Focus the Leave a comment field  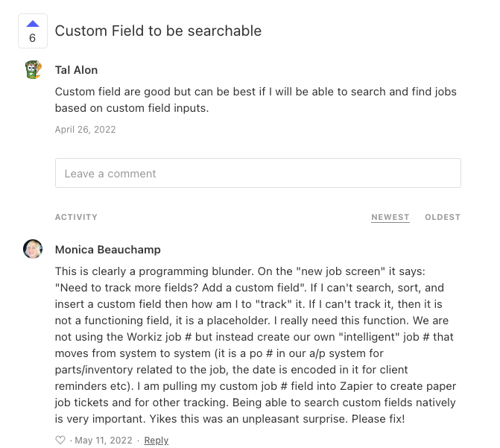click(x=258, y=173)
